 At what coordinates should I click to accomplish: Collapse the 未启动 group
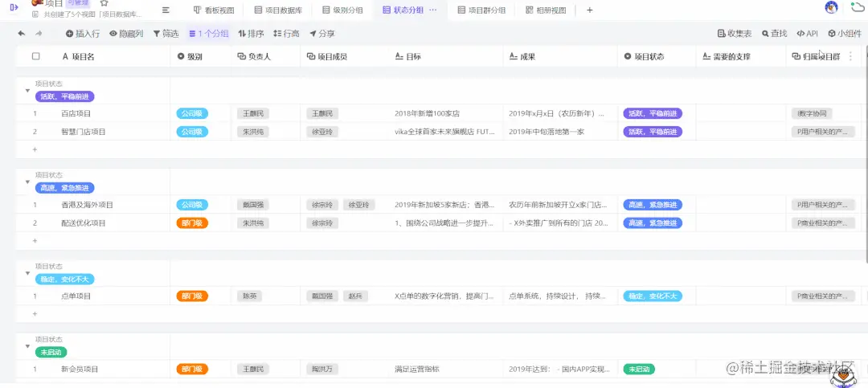tap(27, 346)
